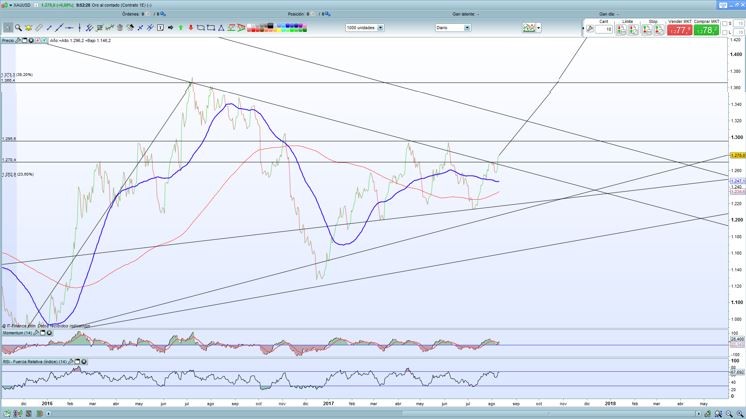The height and width of the screenshot is (419, 746).
Task: Place a red down arrow marker
Action: 191,28
